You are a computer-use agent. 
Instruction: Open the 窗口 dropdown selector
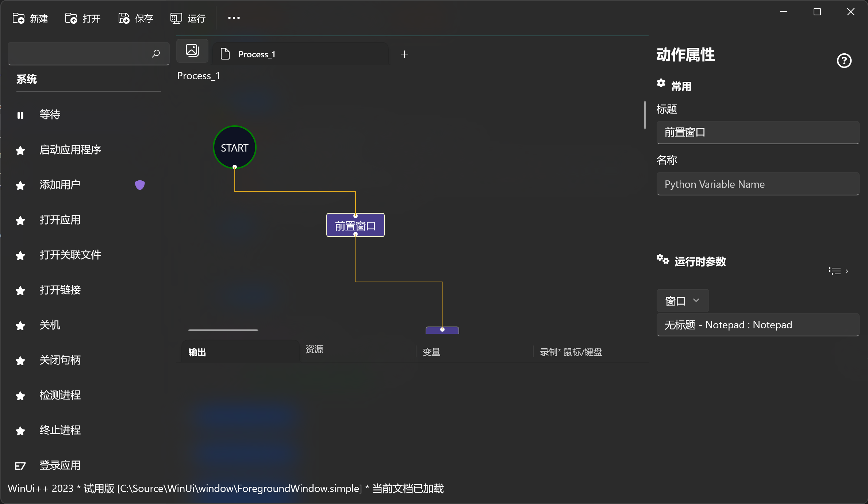tap(682, 301)
